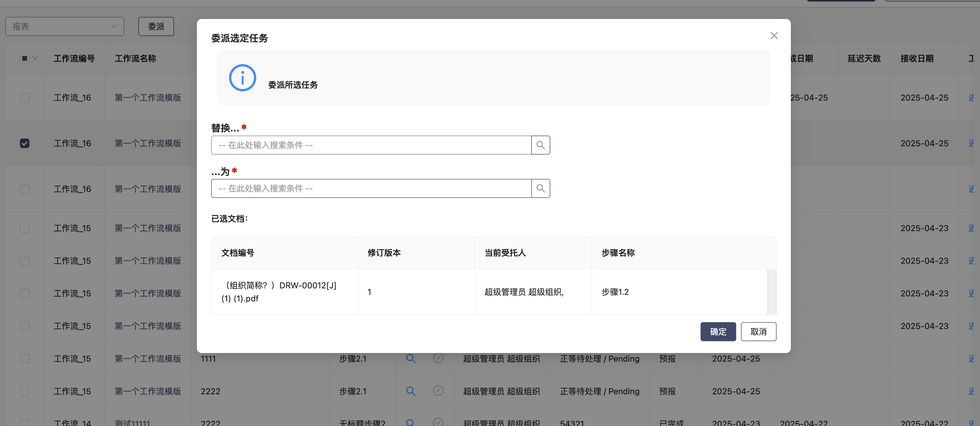Expand the chevron next to the header checkbox
This screenshot has width=980, height=426.
tap(35, 58)
